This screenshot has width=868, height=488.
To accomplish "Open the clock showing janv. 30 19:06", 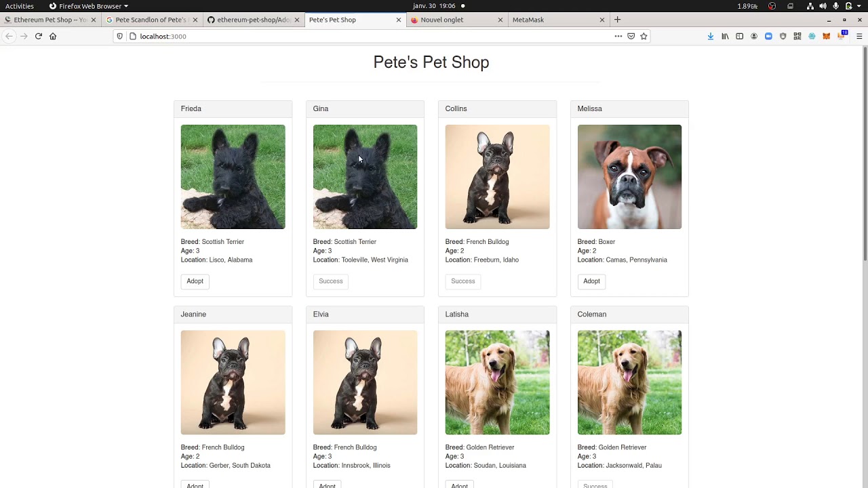I will pyautogui.click(x=434, y=6).
